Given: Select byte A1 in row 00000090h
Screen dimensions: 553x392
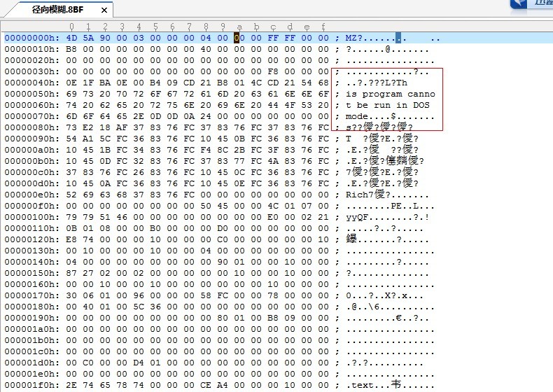Looking at the screenshot, I should [88, 139].
